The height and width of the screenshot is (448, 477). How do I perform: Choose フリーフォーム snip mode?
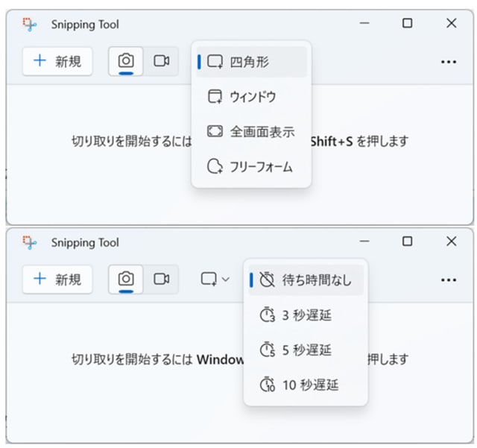[252, 167]
